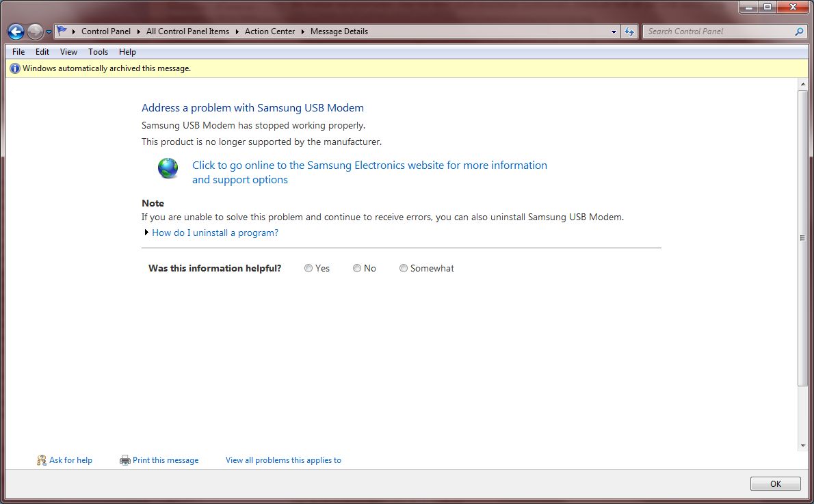The height and width of the screenshot is (504, 814).
Task: Open the File menu
Action: pos(18,51)
